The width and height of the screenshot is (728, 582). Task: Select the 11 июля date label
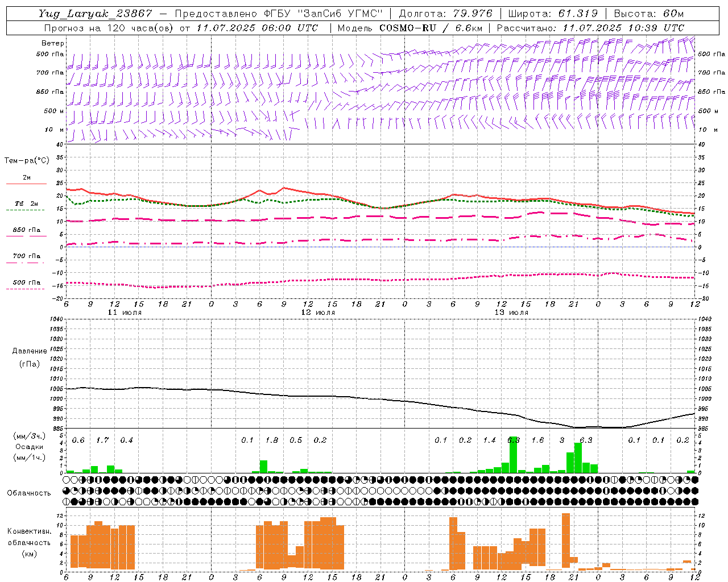pyautogui.click(x=125, y=313)
